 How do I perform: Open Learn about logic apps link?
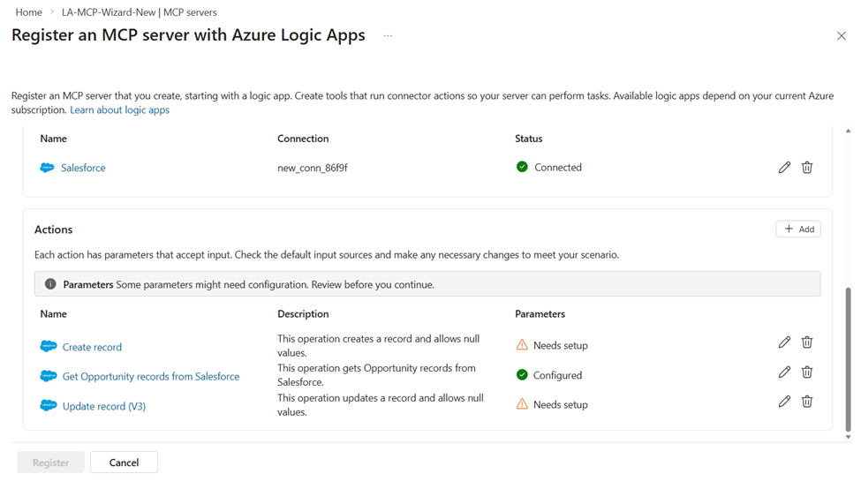119,110
